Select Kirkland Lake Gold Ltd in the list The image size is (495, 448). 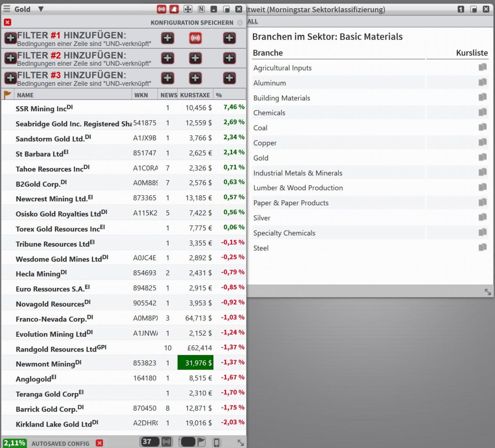click(x=124, y=423)
